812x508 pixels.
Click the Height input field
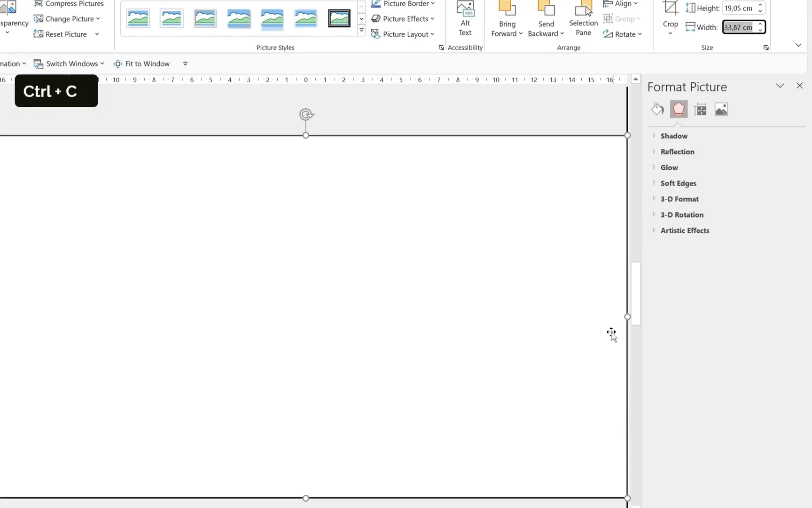click(x=739, y=8)
